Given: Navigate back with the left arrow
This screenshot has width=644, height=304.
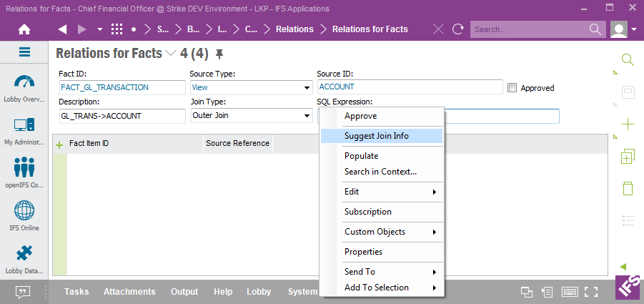Looking at the screenshot, I should tap(62, 29).
